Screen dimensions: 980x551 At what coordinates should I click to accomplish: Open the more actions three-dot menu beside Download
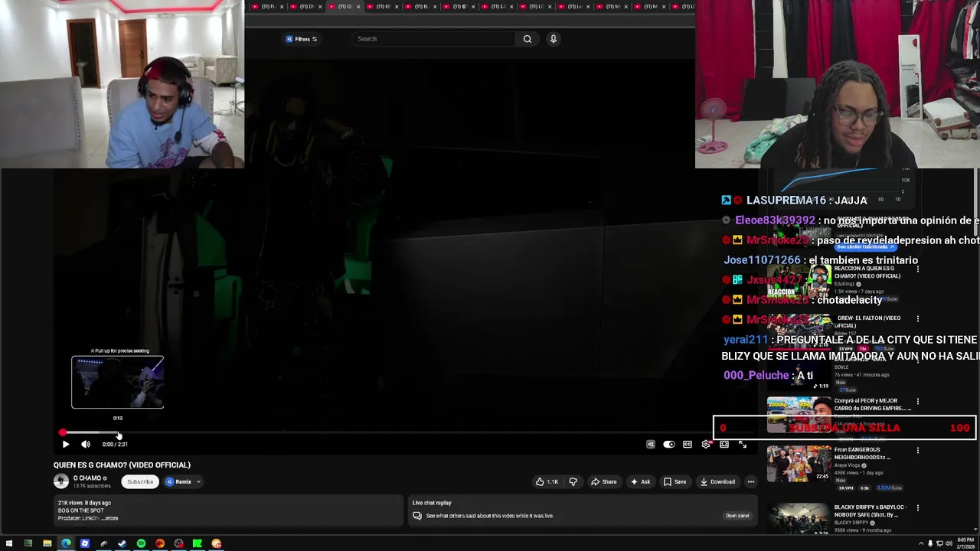(751, 481)
